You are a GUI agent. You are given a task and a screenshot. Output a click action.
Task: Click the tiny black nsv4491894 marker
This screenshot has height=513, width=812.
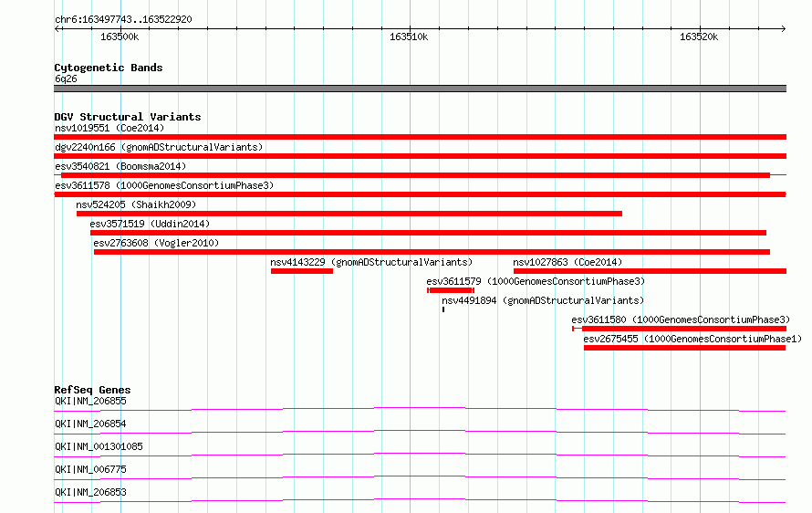click(x=443, y=309)
